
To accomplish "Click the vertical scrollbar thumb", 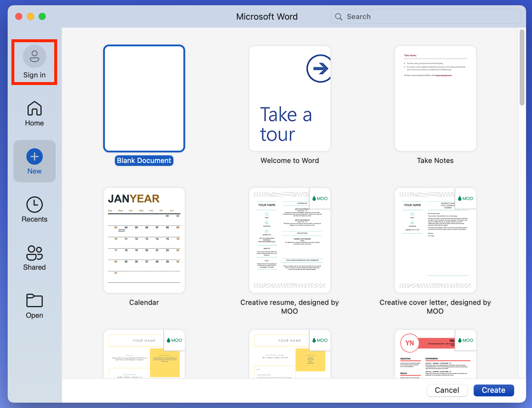I will coord(522,67).
